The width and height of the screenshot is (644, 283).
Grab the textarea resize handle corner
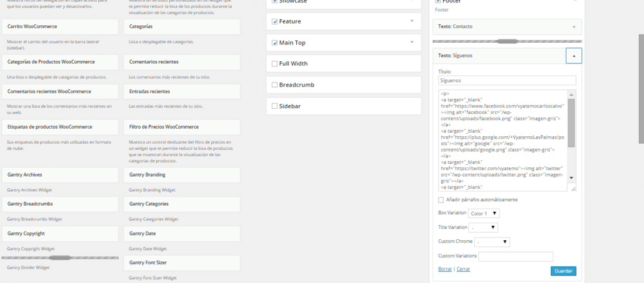click(x=573, y=188)
